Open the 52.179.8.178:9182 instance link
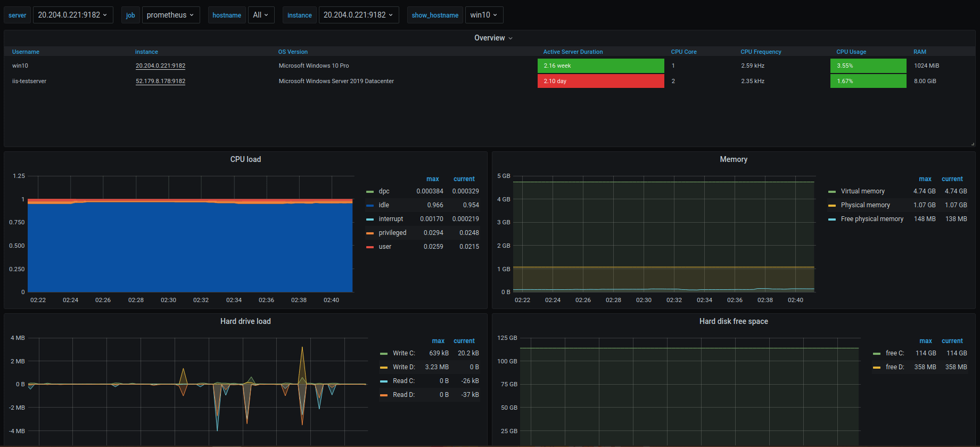Viewport: 980px width, 447px height. [x=160, y=82]
